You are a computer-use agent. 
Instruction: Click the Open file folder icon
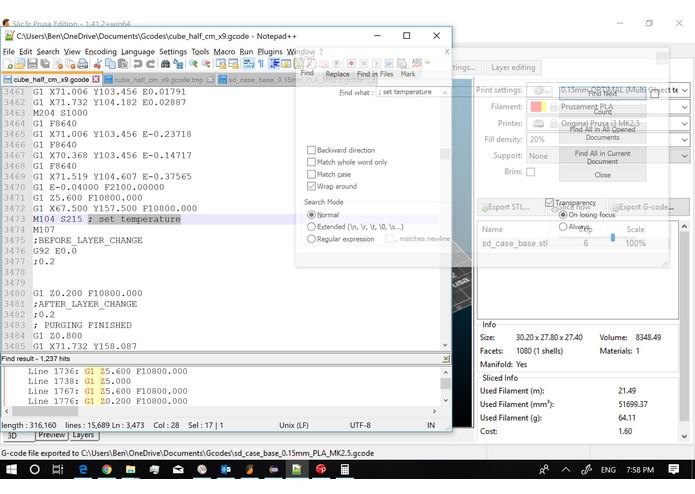tap(20, 63)
